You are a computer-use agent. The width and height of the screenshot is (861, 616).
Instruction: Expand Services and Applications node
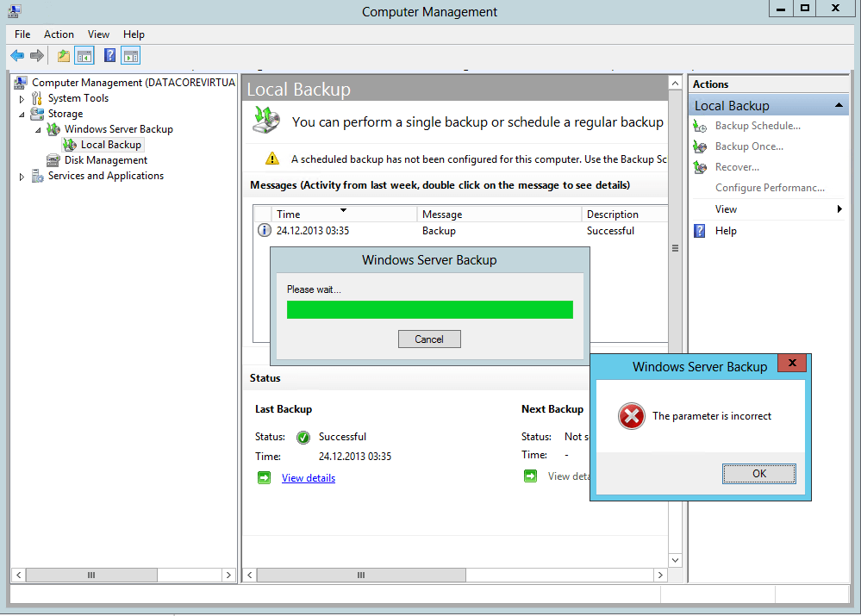click(x=21, y=175)
